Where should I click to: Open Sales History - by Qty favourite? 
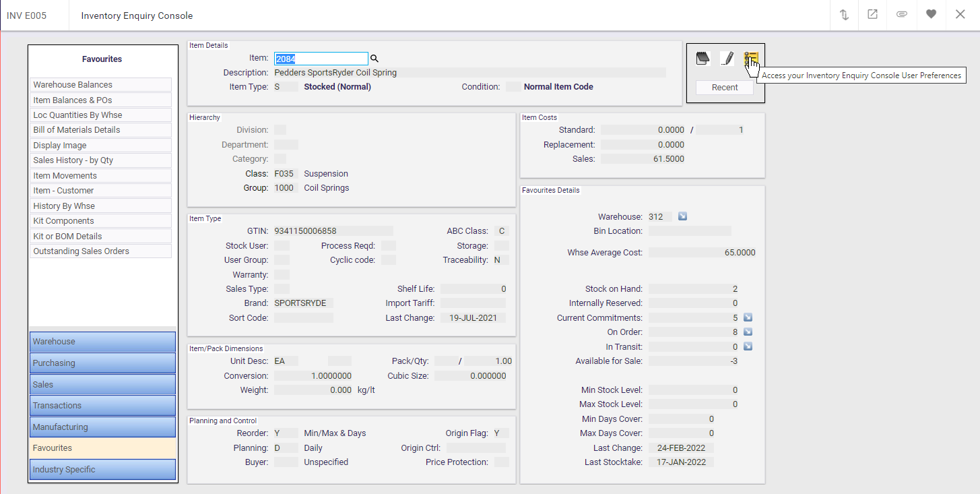(x=101, y=160)
